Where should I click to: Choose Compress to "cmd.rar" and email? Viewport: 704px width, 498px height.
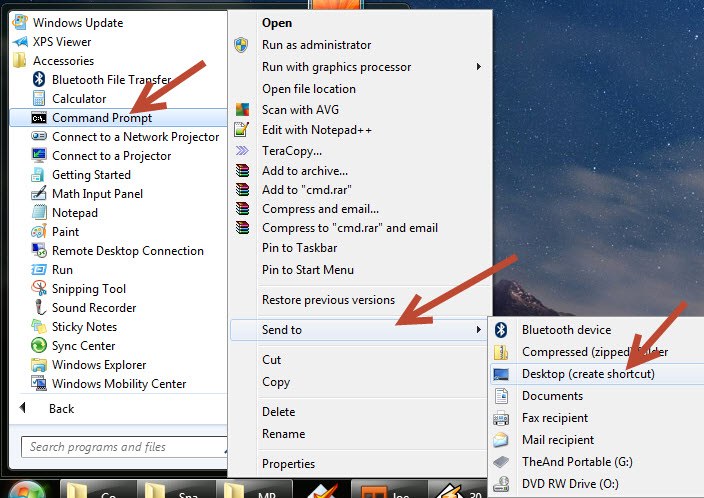pos(350,228)
